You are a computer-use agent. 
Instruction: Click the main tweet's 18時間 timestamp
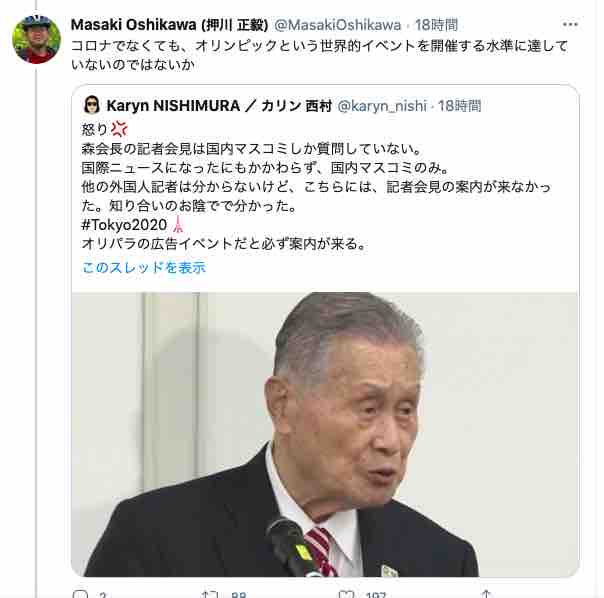(436, 25)
